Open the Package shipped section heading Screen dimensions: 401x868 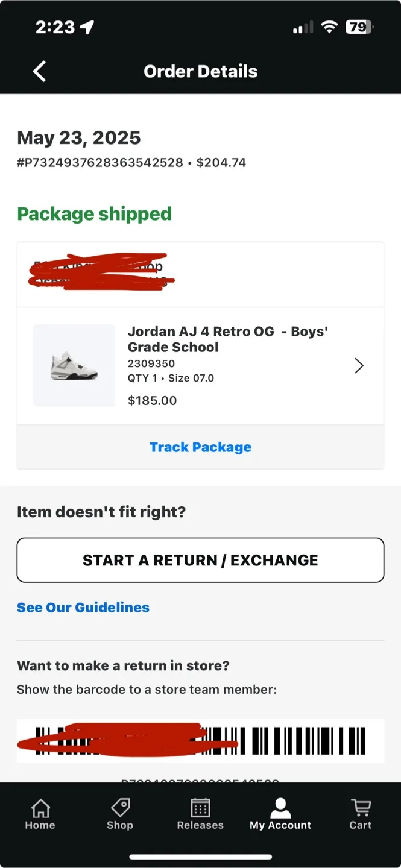coord(94,214)
